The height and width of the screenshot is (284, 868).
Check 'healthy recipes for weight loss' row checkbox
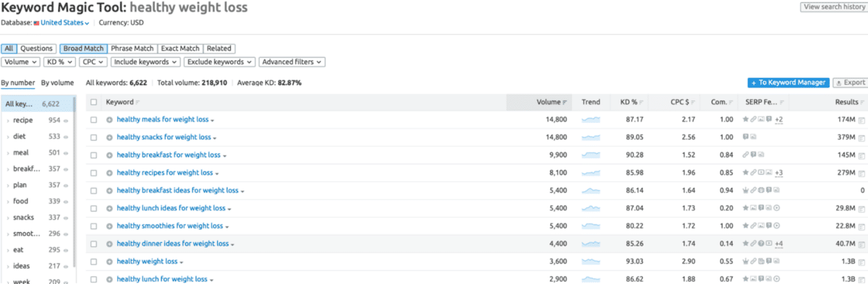pos(93,173)
